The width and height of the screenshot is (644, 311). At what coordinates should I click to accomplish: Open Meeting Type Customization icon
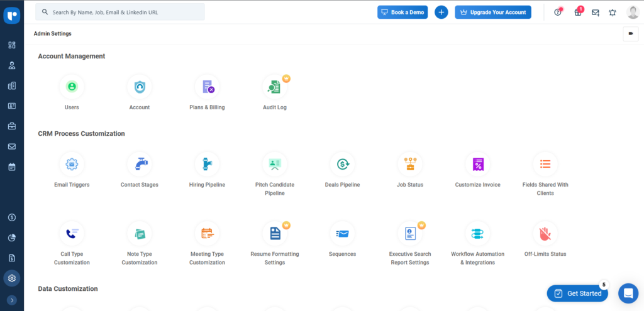point(207,234)
